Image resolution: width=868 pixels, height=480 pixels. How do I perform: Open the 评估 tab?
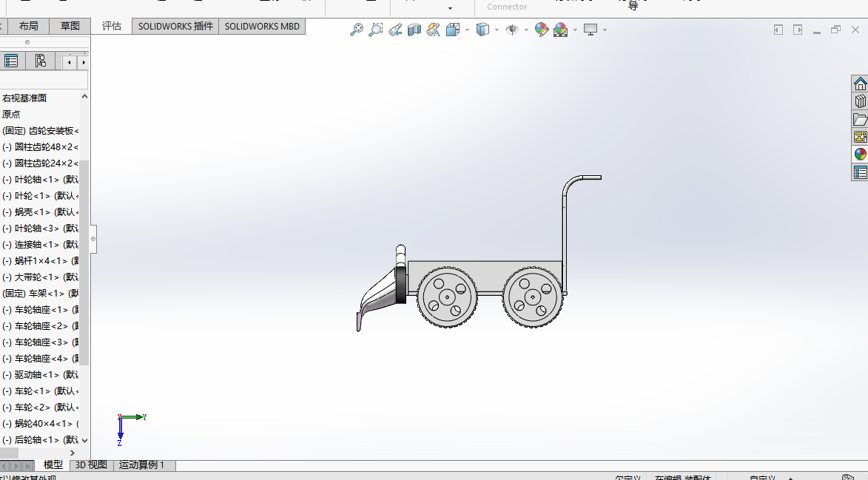(111, 26)
